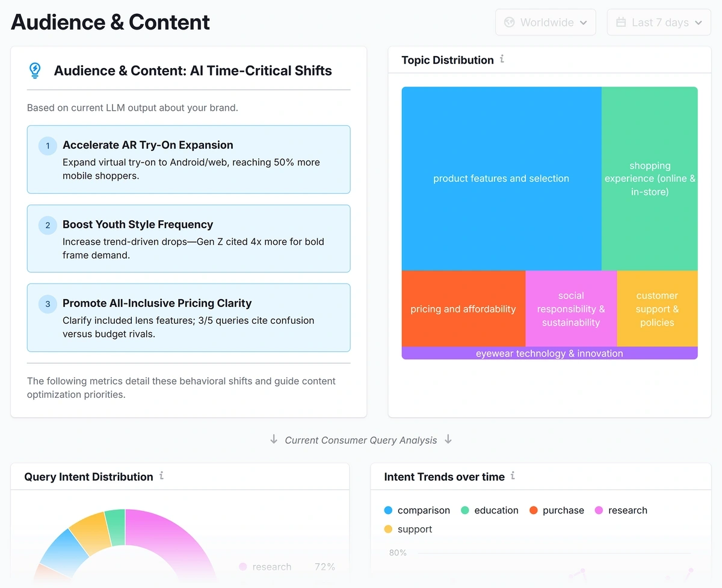Click the 80% axis label in Intent Trends
This screenshot has width=722, height=588.
[x=398, y=552]
